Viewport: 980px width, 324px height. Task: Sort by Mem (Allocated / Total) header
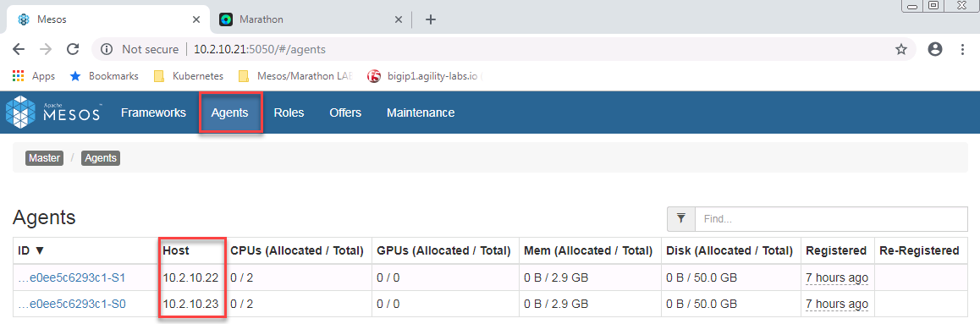(589, 250)
